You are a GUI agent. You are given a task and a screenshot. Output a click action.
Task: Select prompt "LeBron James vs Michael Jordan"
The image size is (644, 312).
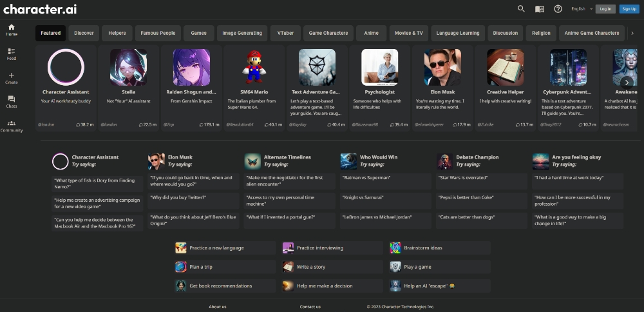coord(385,220)
